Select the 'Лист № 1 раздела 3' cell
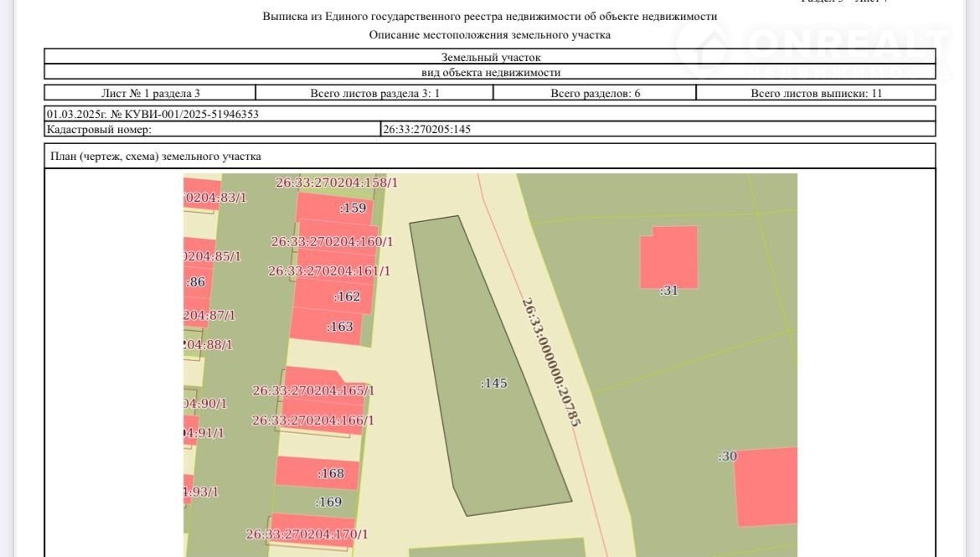The image size is (980, 557). tap(150, 93)
